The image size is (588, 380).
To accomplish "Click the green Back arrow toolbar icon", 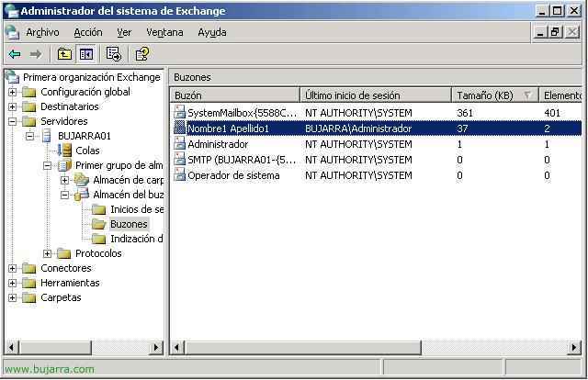I will tap(15, 54).
